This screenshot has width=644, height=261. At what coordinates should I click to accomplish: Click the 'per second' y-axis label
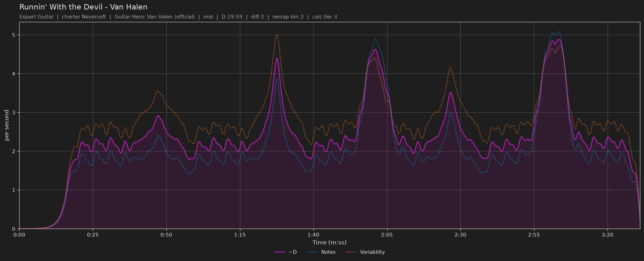(x=7, y=125)
